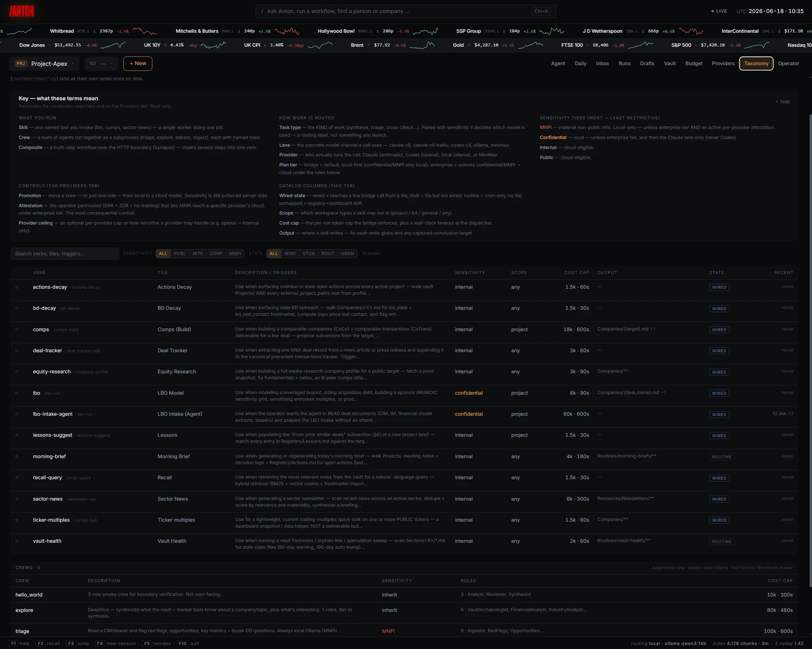The width and height of the screenshot is (812, 649).
Task: Click the Hollywood Bowl ticker sparkline
Action: (425, 31)
